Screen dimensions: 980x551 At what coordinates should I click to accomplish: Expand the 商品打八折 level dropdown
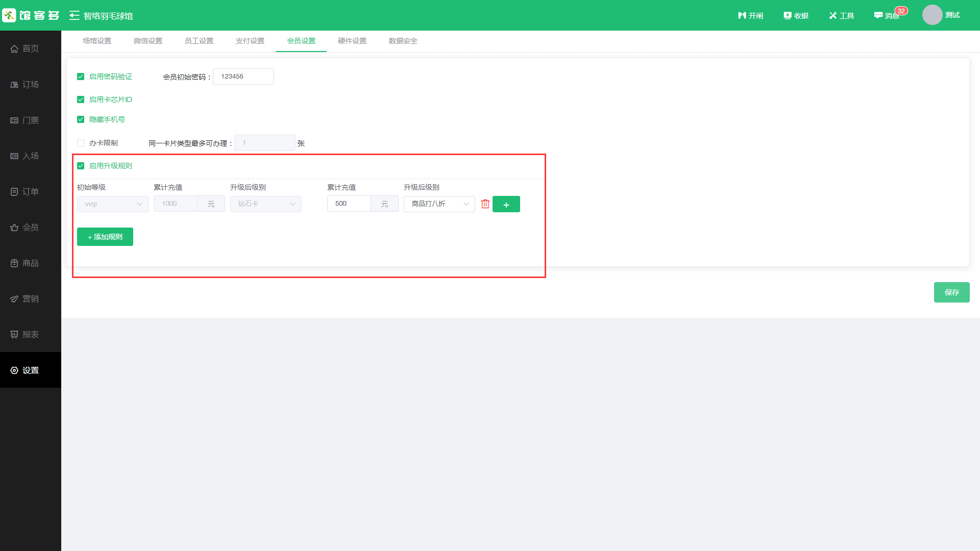(x=439, y=204)
